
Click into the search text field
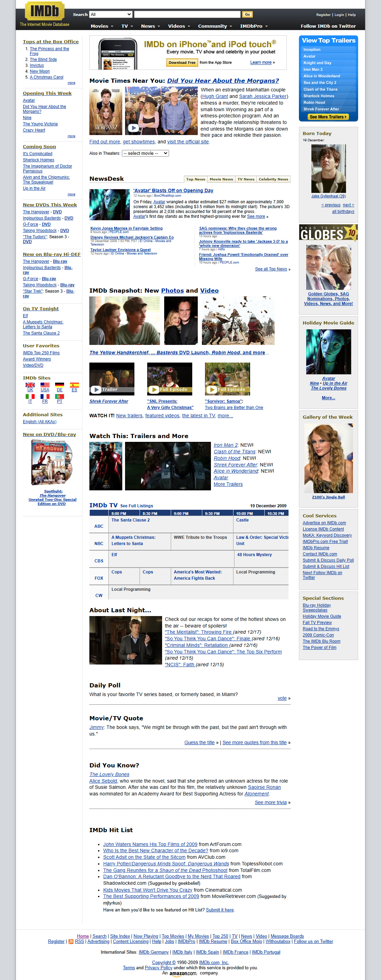point(187,15)
